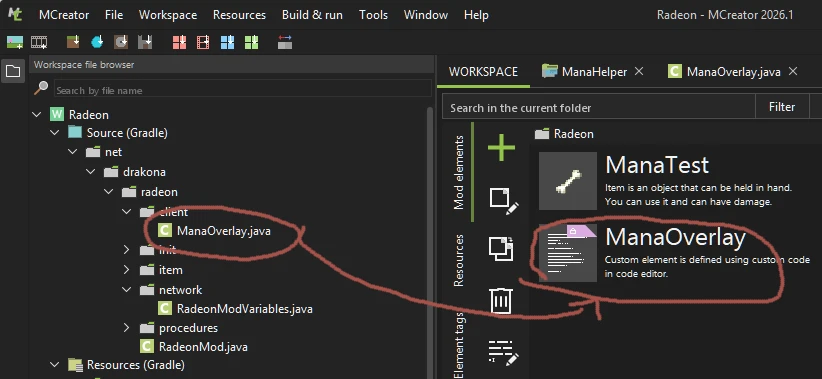Expand the item folder node
Viewport: 822px width, 379px height.
[x=126, y=270]
